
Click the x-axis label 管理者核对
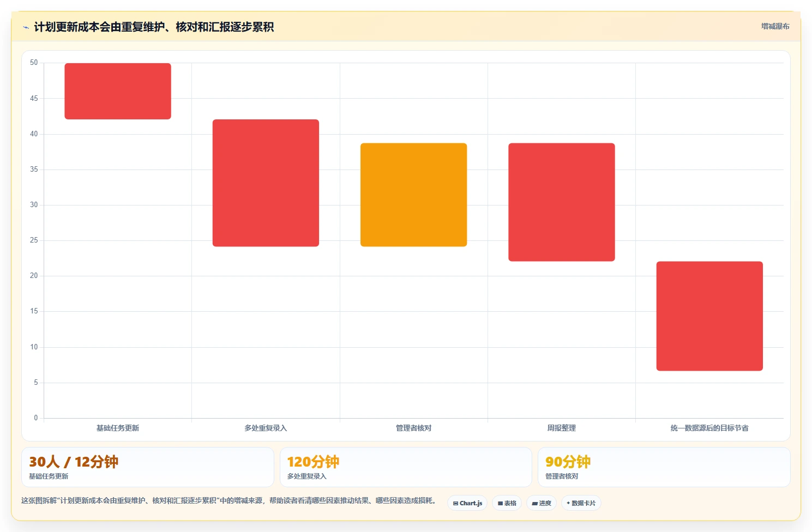[413, 428]
